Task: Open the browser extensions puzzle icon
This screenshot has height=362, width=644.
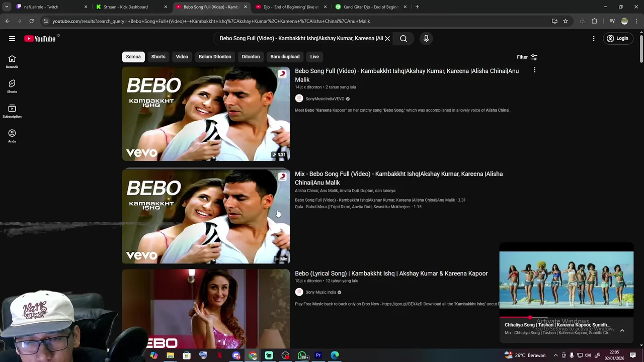Action: 595,21
